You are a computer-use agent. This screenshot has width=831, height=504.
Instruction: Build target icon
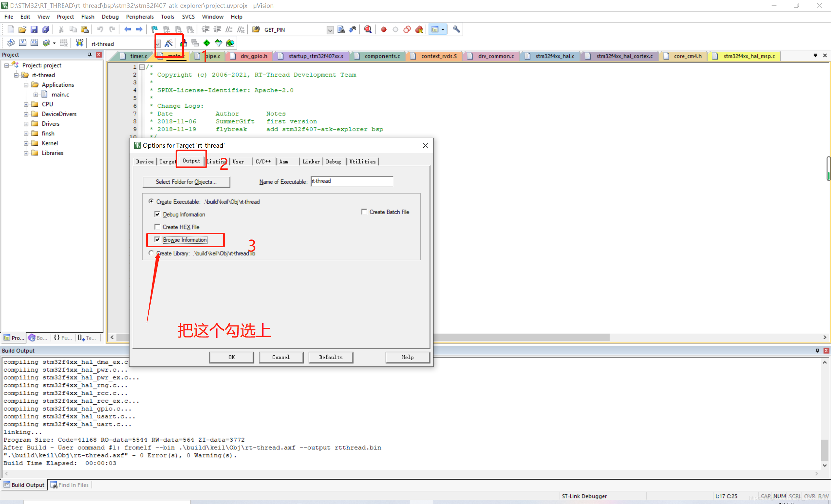pos(23,43)
